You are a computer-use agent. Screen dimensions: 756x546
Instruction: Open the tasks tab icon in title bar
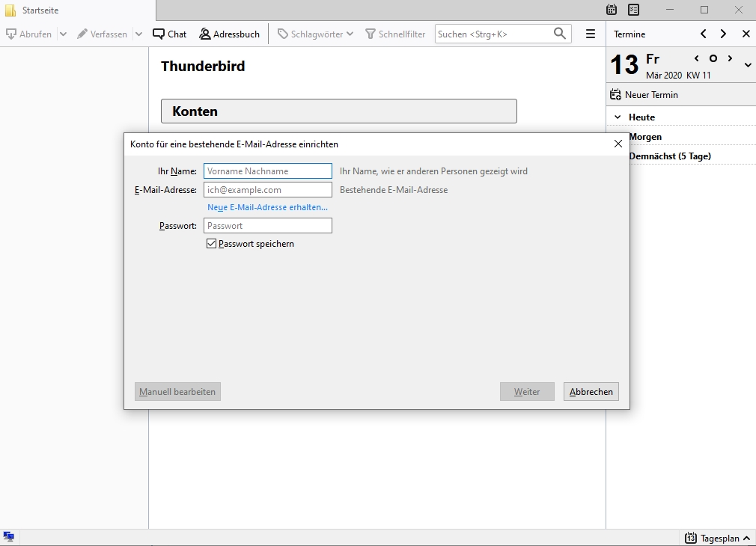tap(633, 10)
